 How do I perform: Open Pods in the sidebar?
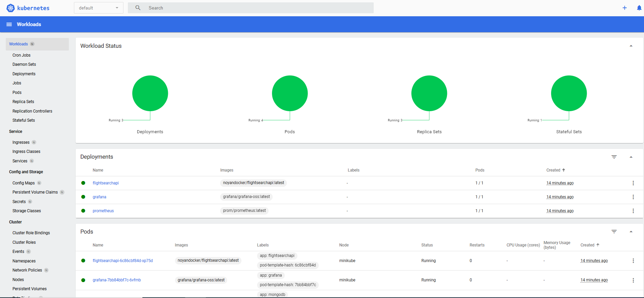coord(17,93)
